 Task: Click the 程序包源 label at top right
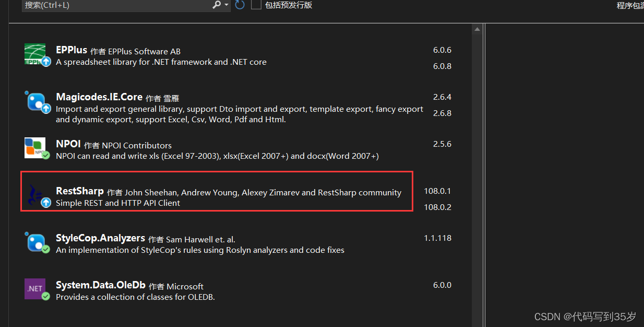pyautogui.click(x=630, y=6)
